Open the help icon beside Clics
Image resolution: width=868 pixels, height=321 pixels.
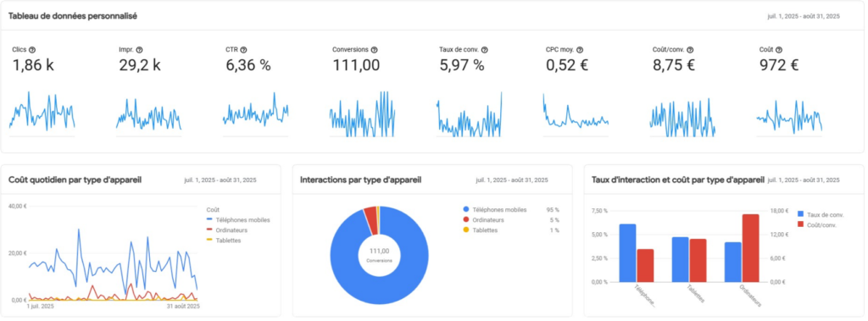[32, 50]
